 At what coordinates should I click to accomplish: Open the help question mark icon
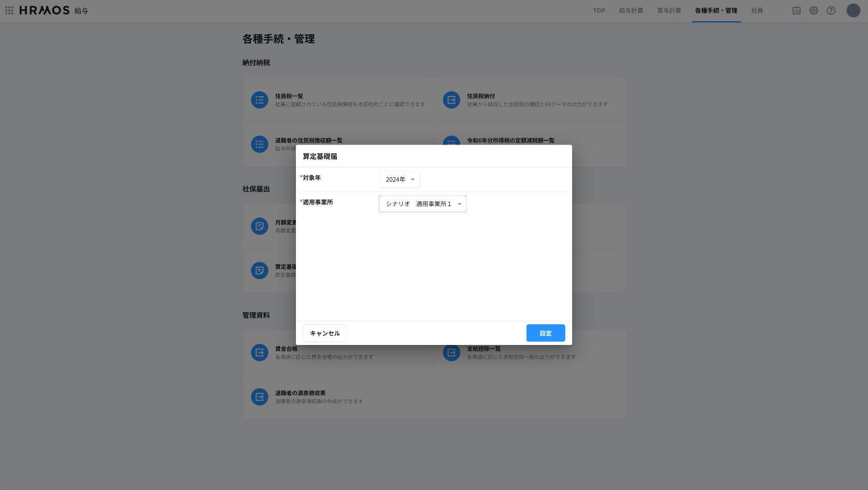831,10
